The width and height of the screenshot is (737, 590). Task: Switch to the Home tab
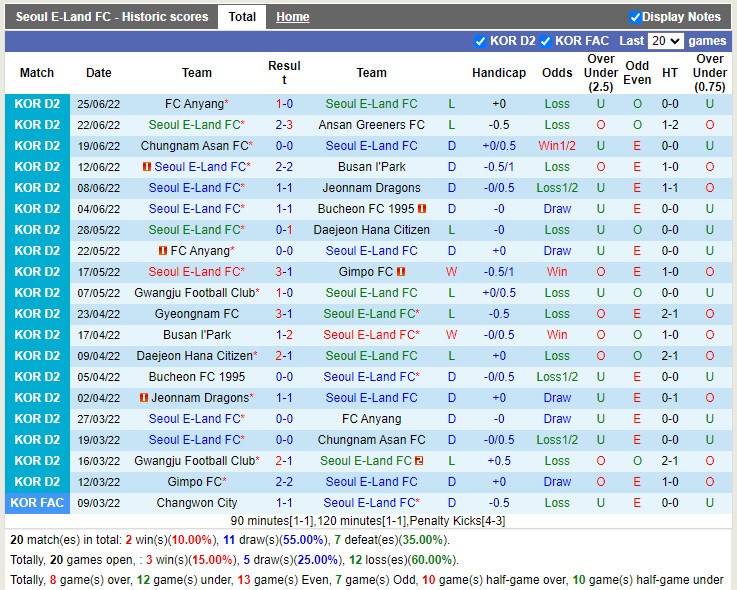click(292, 17)
